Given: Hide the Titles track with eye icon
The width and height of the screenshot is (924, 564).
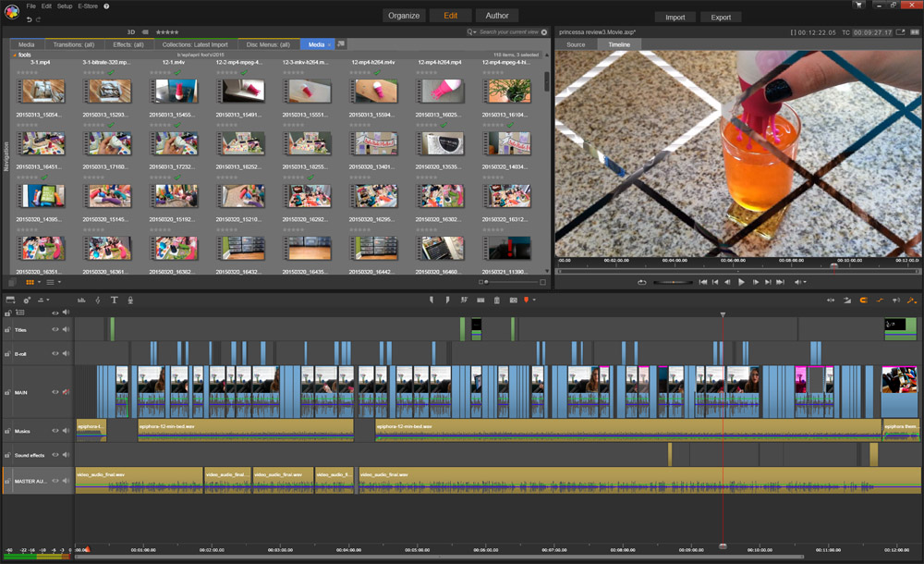Looking at the screenshot, I should tap(55, 330).
